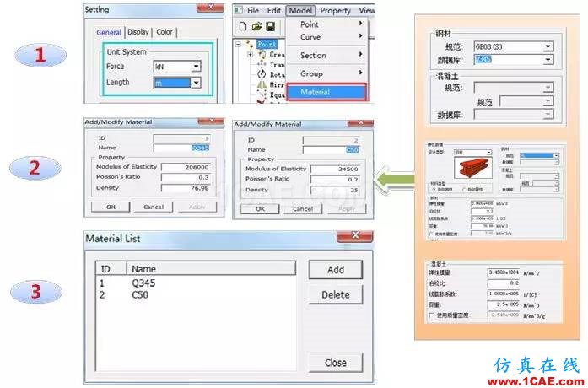Switch to the Display tab
This screenshot has width=588, height=388.
pyautogui.click(x=138, y=32)
